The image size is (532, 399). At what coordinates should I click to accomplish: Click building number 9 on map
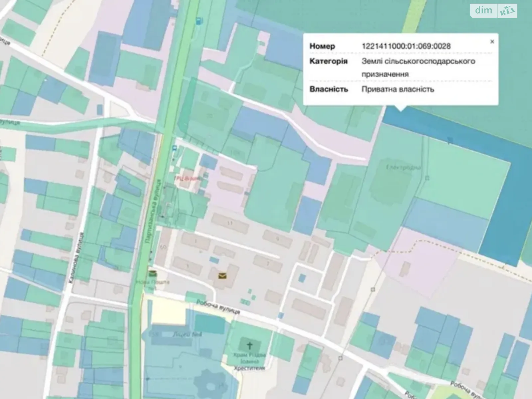pyautogui.click(x=278, y=238)
